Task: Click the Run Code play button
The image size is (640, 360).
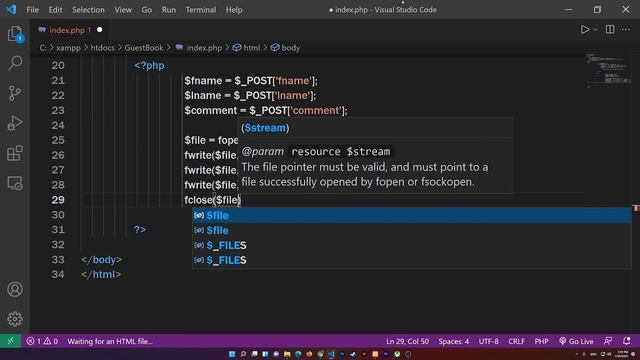Action: coord(584,29)
